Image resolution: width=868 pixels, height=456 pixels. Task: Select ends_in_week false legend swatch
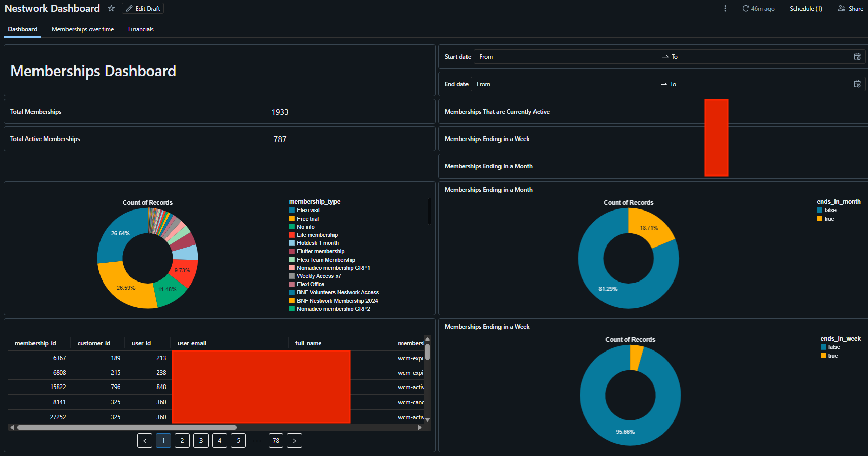(x=823, y=347)
